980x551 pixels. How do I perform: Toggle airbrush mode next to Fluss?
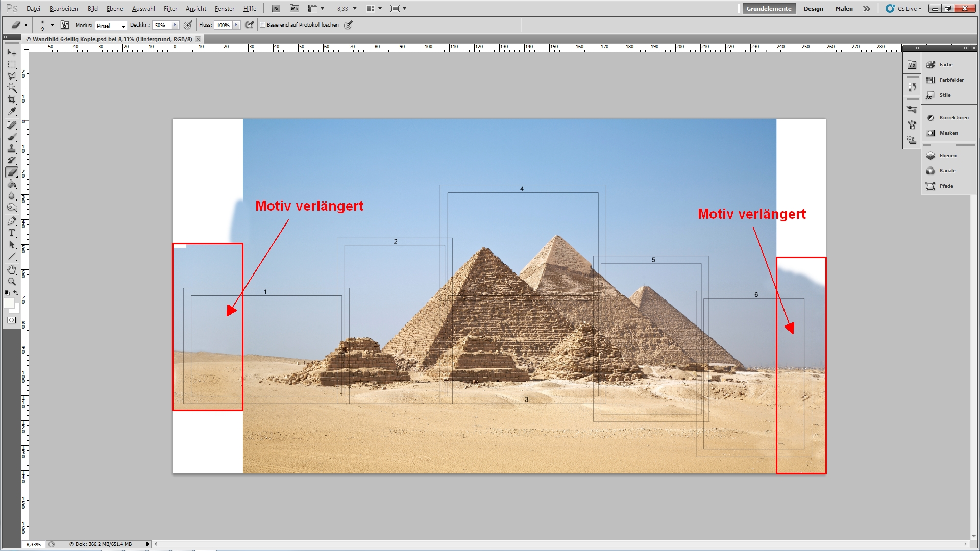click(249, 25)
